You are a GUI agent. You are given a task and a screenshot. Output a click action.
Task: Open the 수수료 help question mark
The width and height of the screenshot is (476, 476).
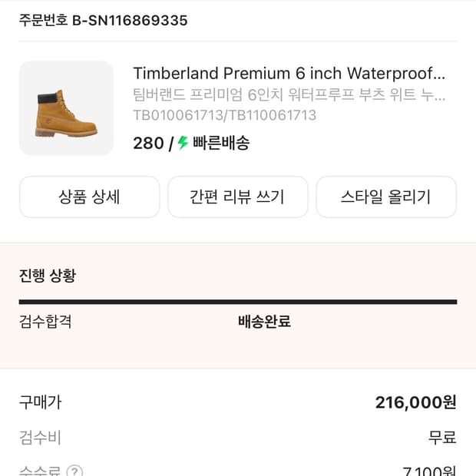(x=75, y=471)
